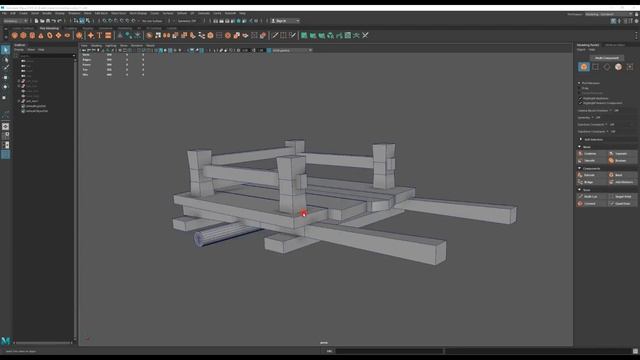Select UV selection mode in Modeling Toolkit

click(630, 67)
